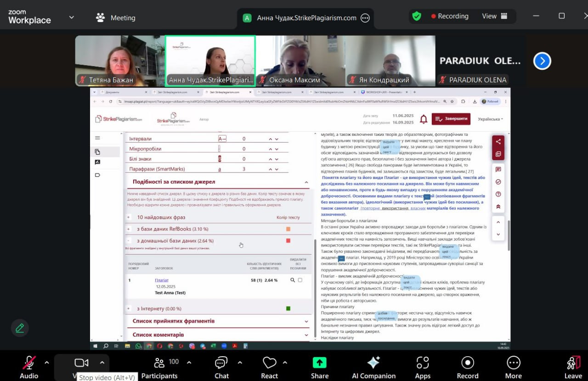Open audio options arrow next to Audio

46,363
